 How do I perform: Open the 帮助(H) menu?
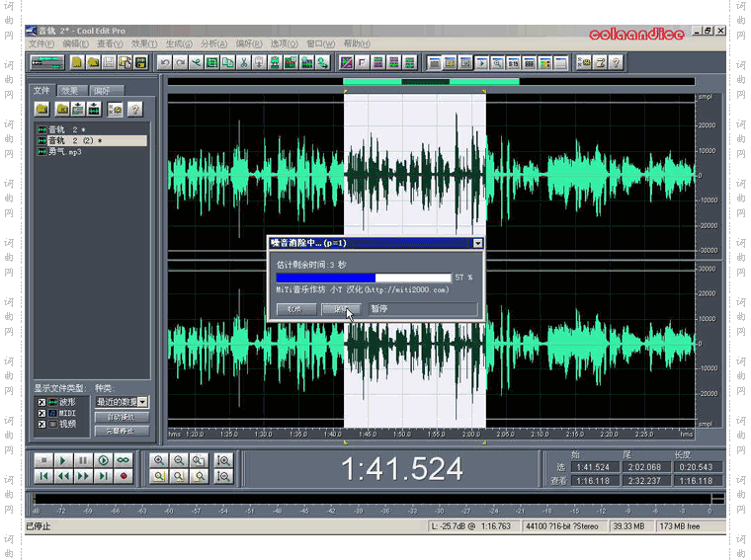pos(357,44)
